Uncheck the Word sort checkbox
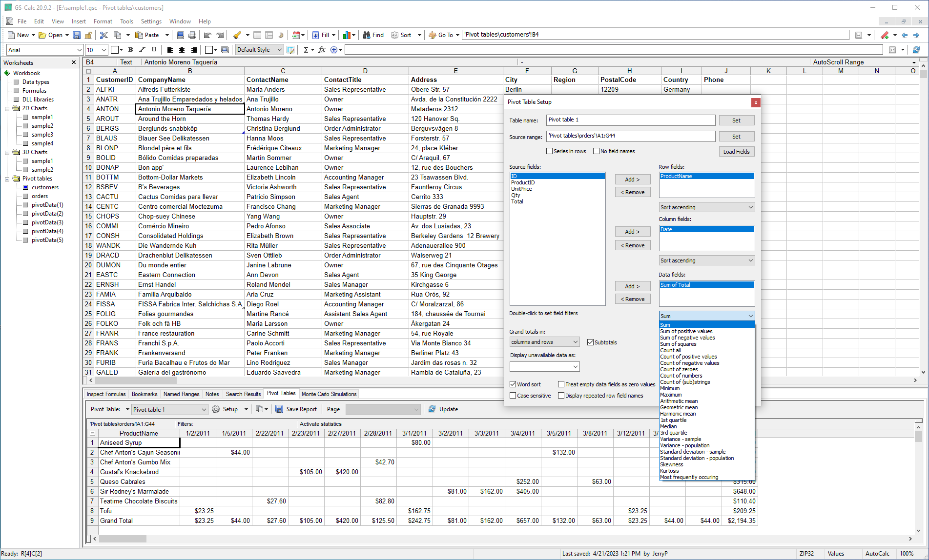The image size is (929, 560). click(513, 384)
